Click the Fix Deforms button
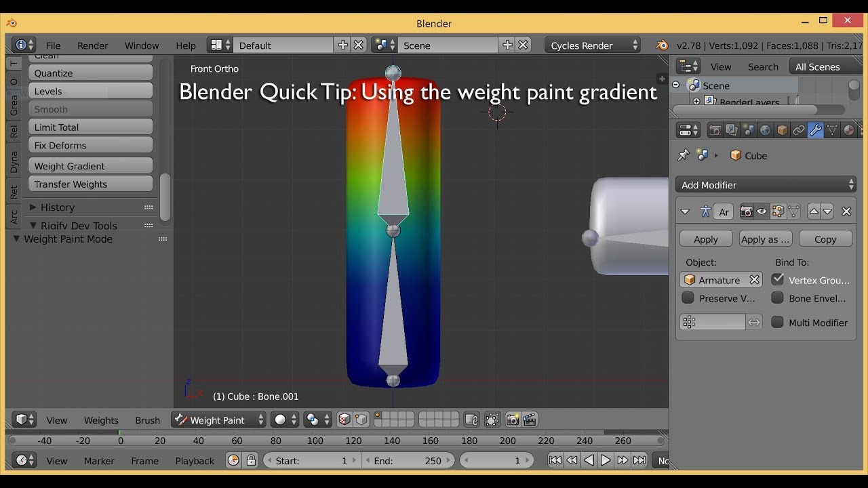This screenshot has width=868, height=488. pos(90,145)
